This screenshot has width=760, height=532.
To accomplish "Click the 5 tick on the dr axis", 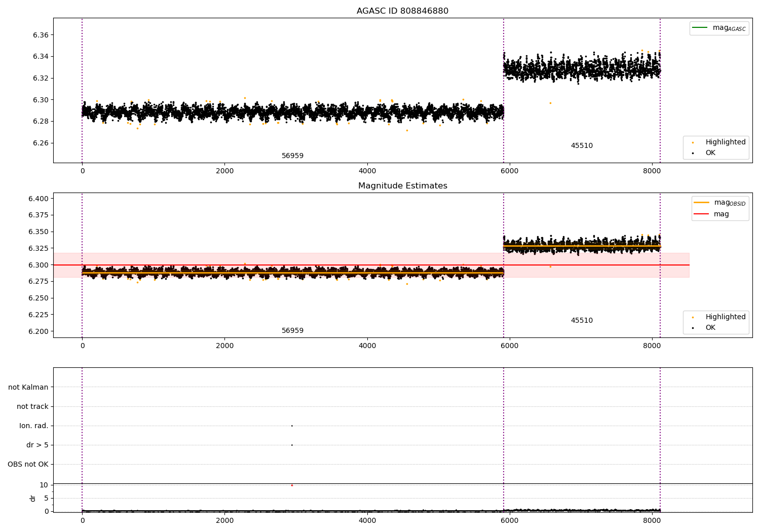I will pos(46,499).
